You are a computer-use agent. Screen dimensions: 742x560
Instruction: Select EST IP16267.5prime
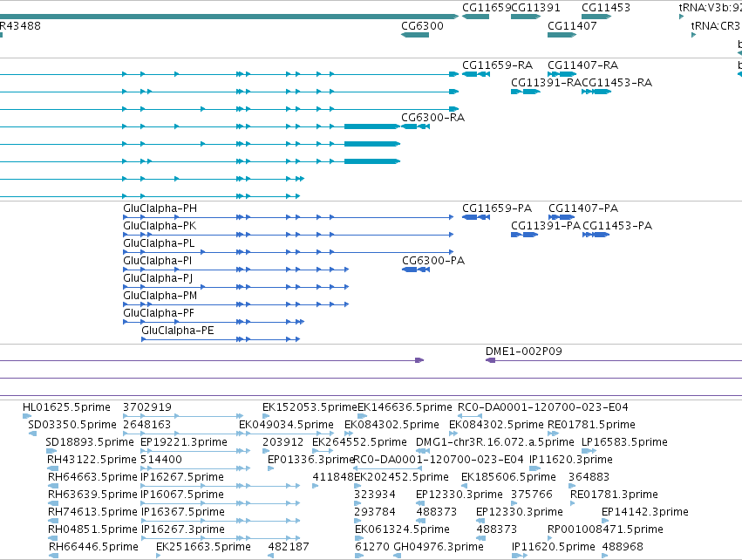coord(182,477)
